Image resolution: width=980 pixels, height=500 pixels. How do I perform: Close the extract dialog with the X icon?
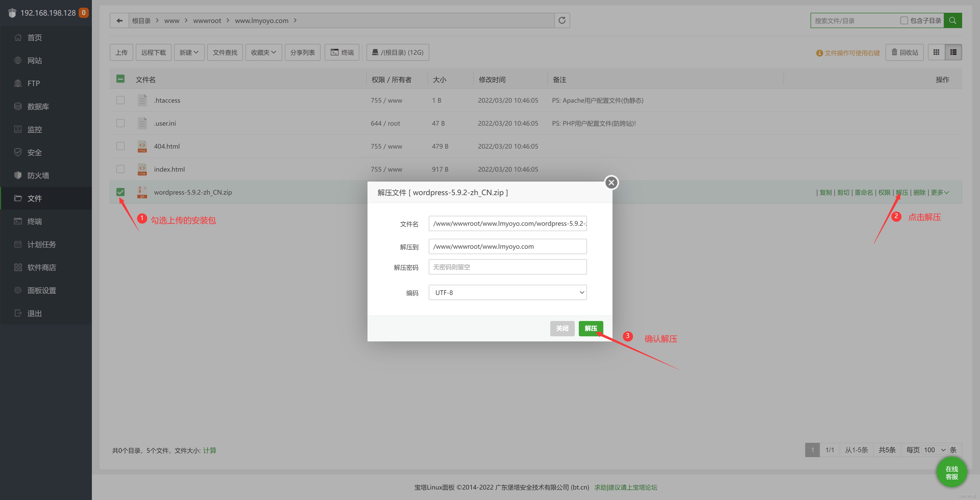(x=611, y=182)
